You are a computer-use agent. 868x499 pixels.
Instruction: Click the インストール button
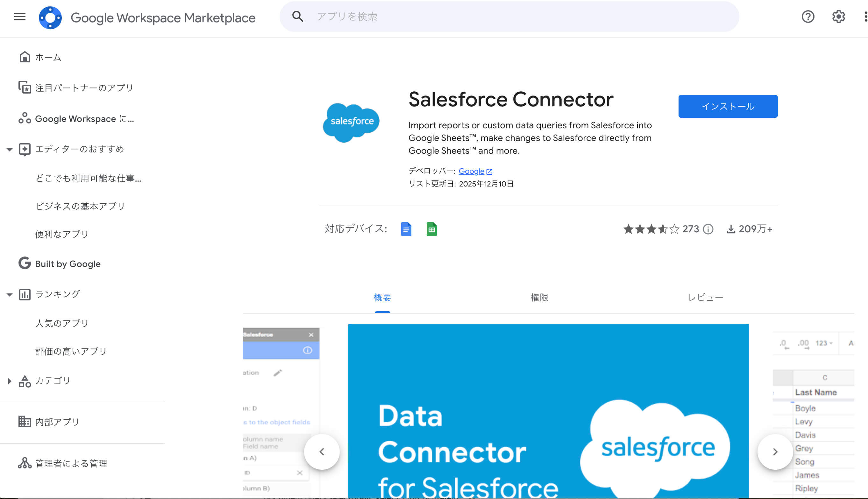728,106
